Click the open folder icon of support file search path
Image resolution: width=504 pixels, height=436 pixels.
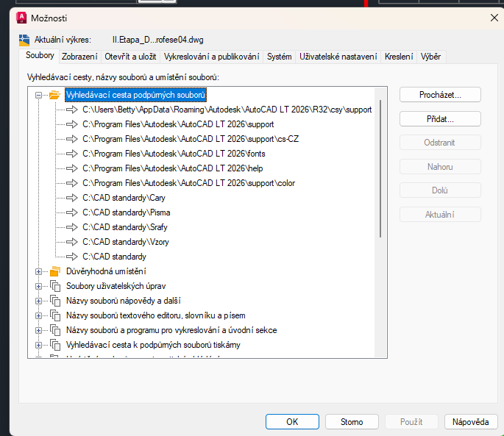[54, 95]
